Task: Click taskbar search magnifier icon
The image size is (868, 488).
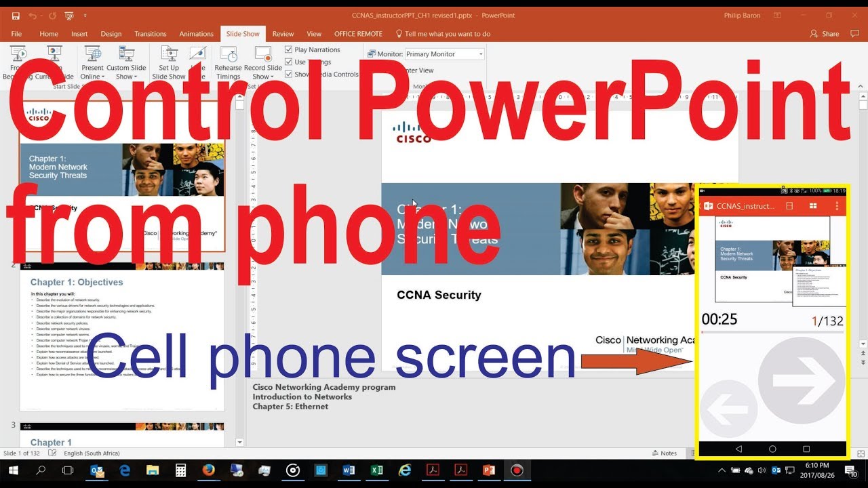Action: click(x=41, y=470)
